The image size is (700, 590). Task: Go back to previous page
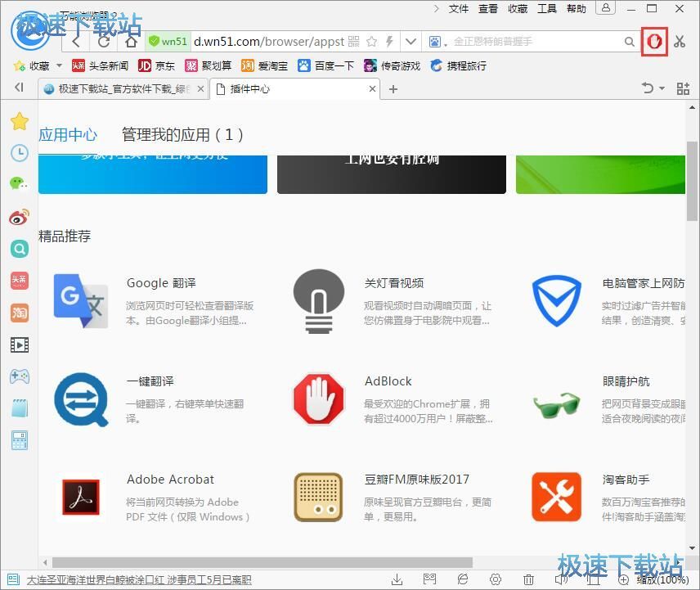(x=76, y=42)
